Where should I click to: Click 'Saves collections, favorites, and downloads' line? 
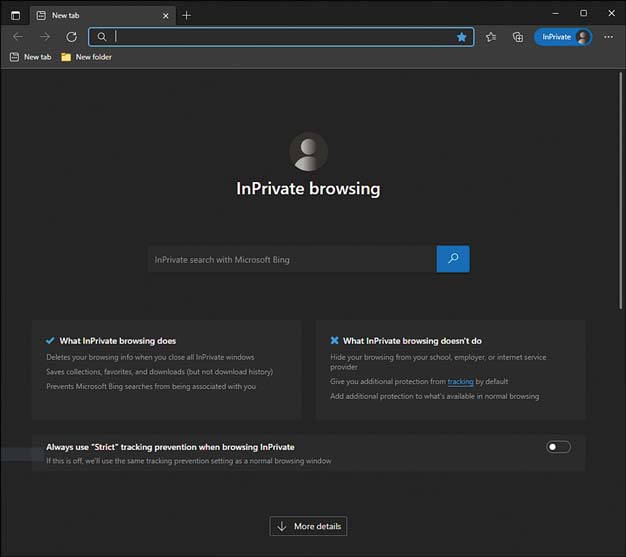click(x=160, y=372)
